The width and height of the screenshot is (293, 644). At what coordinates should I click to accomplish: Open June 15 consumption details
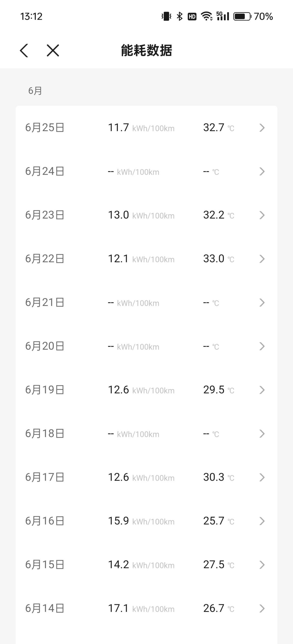coord(146,565)
